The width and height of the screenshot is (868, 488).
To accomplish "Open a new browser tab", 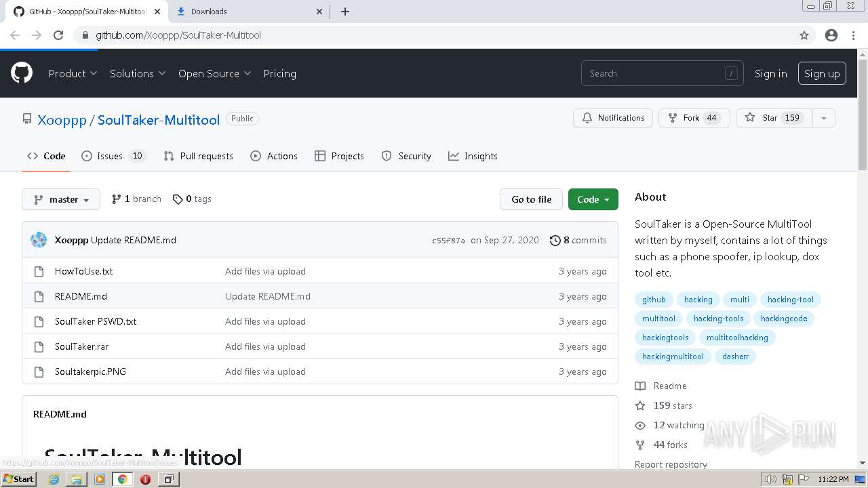I will pyautogui.click(x=345, y=12).
